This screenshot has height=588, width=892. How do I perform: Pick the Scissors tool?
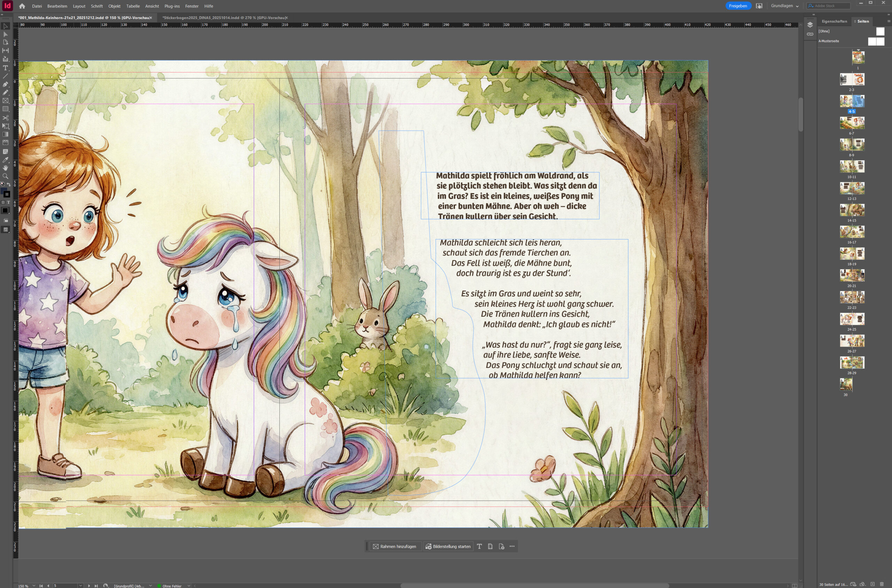tap(5, 118)
